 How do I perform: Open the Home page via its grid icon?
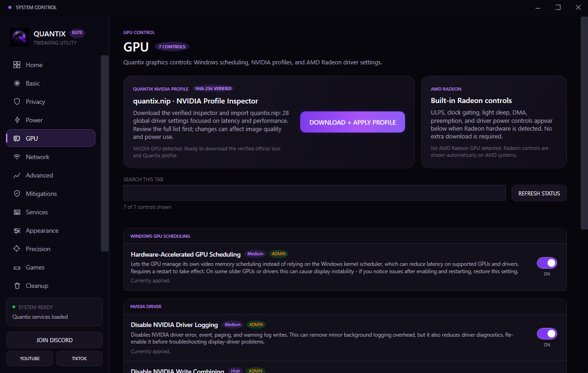pos(17,65)
